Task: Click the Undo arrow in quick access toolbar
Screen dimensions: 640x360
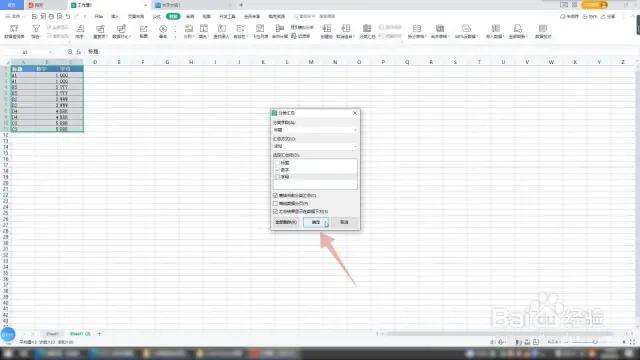Action: pyautogui.click(x=68, y=16)
